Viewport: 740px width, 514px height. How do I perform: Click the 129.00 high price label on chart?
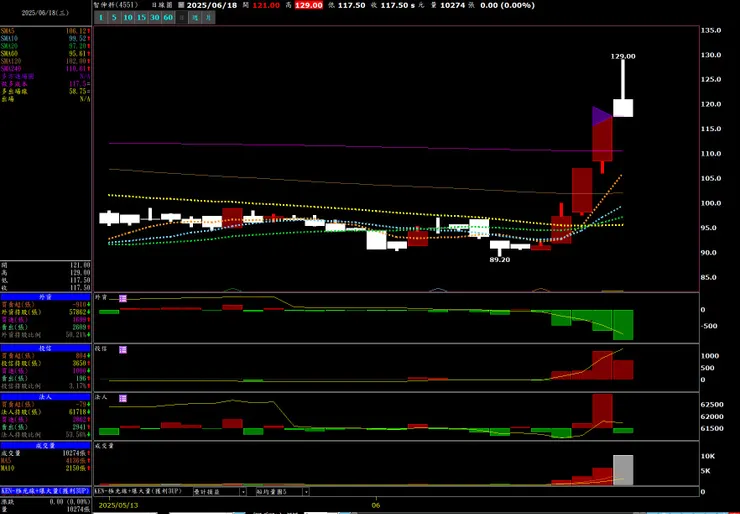pyautogui.click(x=623, y=56)
